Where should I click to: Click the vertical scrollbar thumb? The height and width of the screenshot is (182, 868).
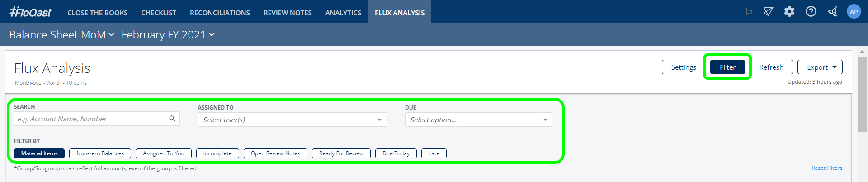coord(862,94)
